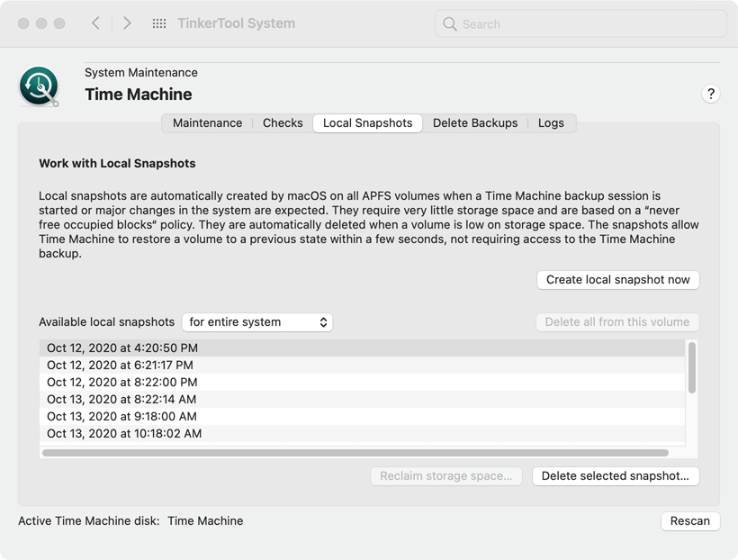Expand the 'for entire system' dropdown
The image size is (738, 560).
coord(257,322)
